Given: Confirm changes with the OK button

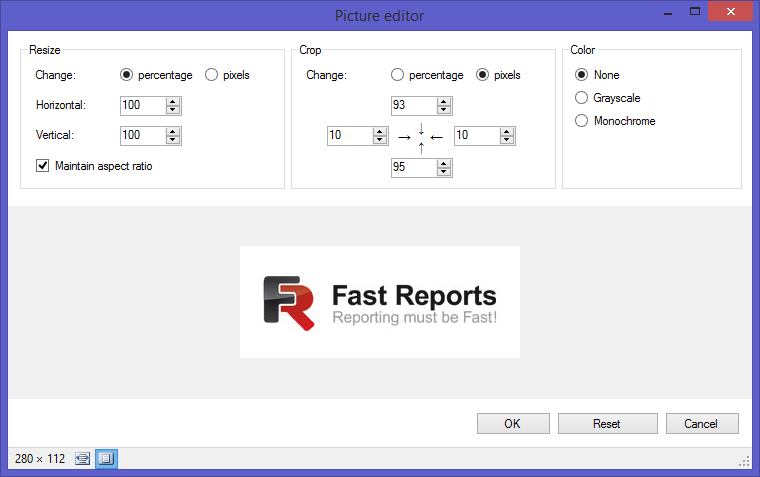Looking at the screenshot, I should [513, 424].
